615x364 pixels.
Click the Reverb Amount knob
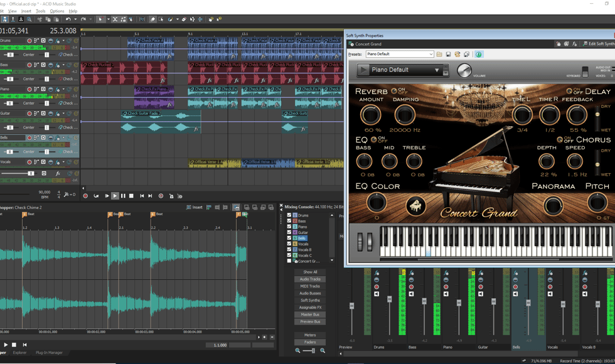coord(370,115)
